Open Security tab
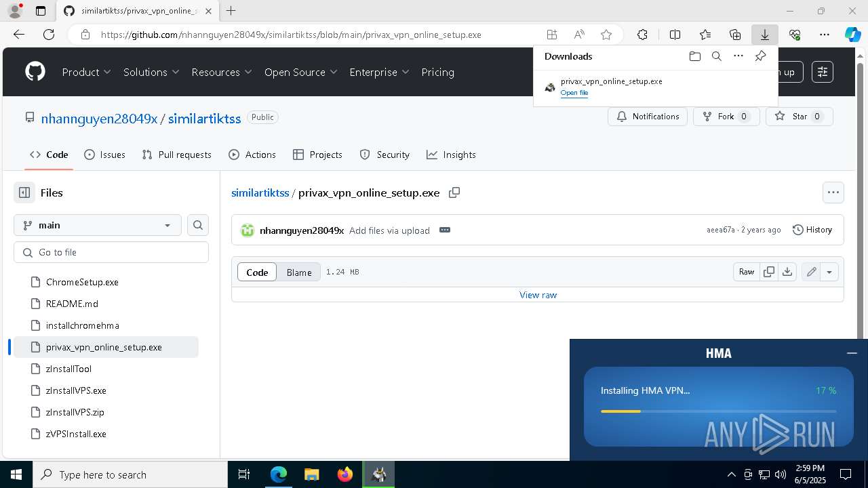Image resolution: width=868 pixels, height=488 pixels. click(384, 155)
